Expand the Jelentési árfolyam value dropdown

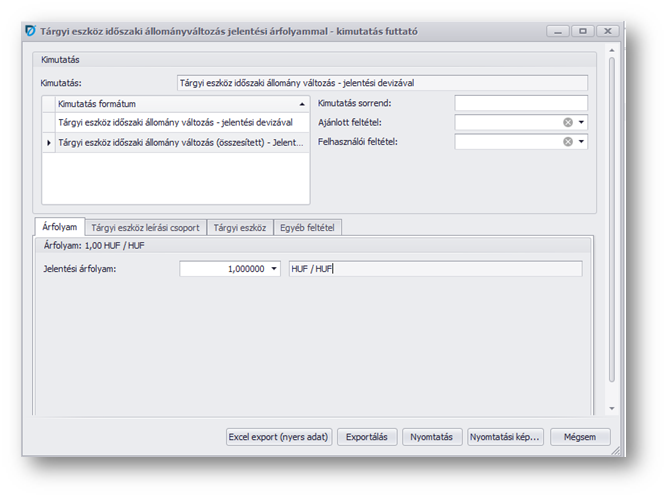point(274,269)
